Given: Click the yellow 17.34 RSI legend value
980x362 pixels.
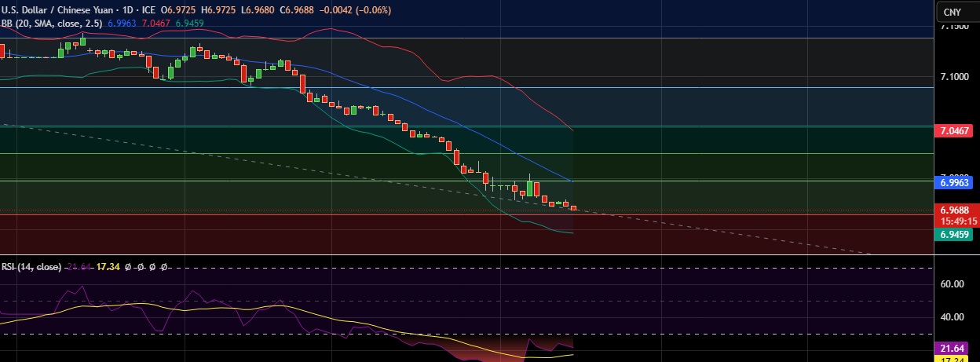Looking at the screenshot, I should pyautogui.click(x=106, y=267).
